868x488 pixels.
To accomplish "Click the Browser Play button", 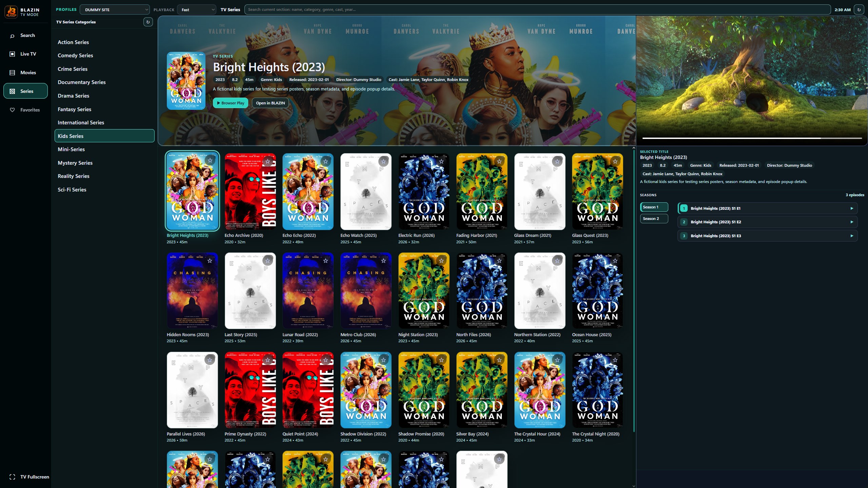I will (231, 103).
